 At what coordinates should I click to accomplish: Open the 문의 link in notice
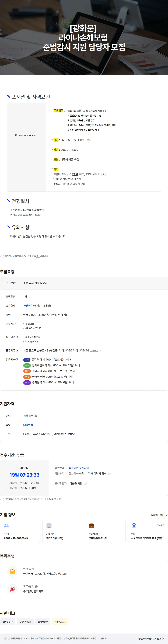[38, 256]
